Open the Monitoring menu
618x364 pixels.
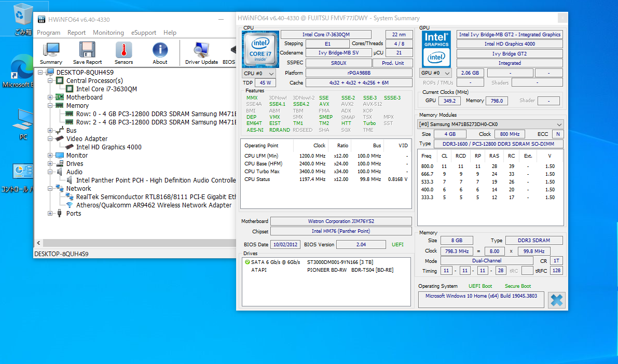click(108, 33)
